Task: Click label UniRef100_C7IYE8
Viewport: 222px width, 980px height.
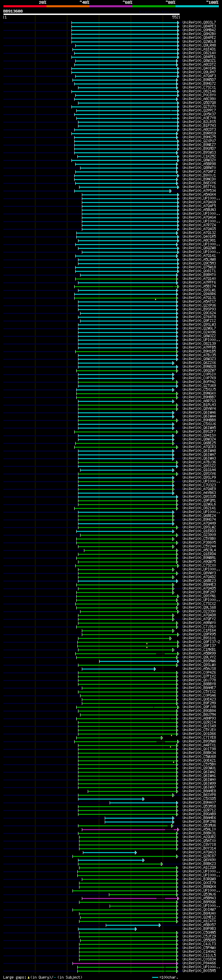Action: pyautogui.click(x=199, y=738)
